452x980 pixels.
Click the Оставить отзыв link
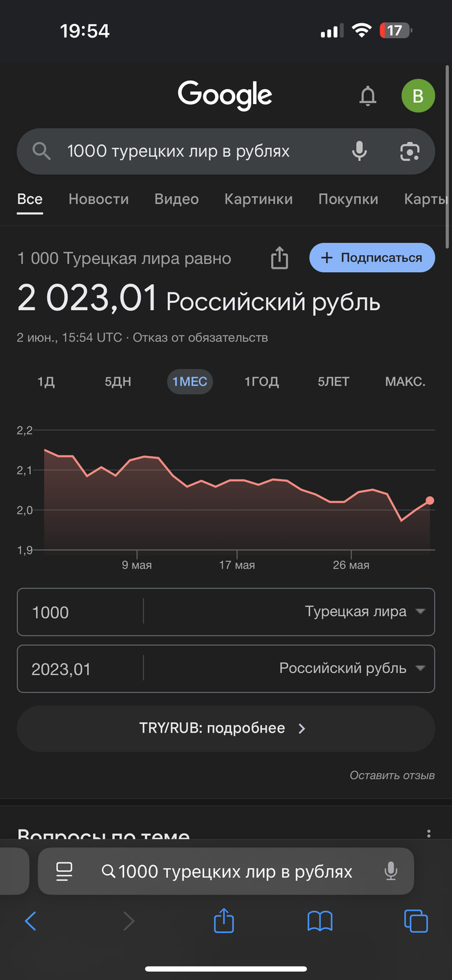pyautogui.click(x=392, y=775)
